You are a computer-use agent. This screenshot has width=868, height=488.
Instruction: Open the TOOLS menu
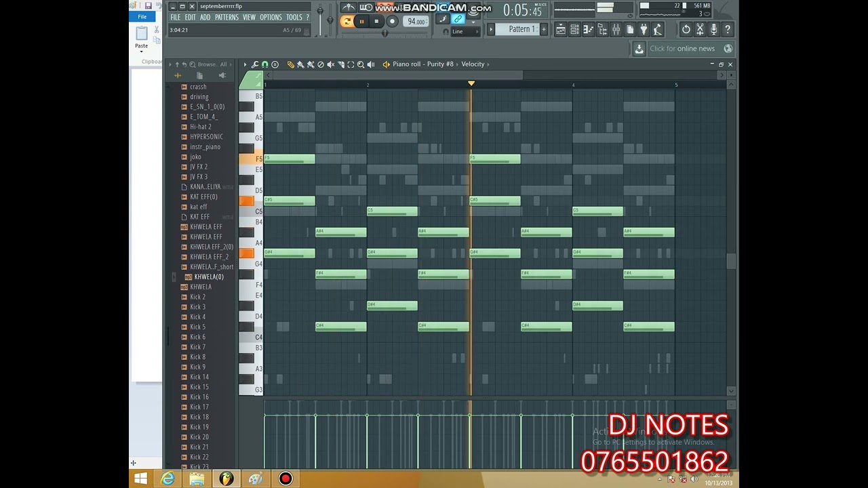pyautogui.click(x=294, y=18)
